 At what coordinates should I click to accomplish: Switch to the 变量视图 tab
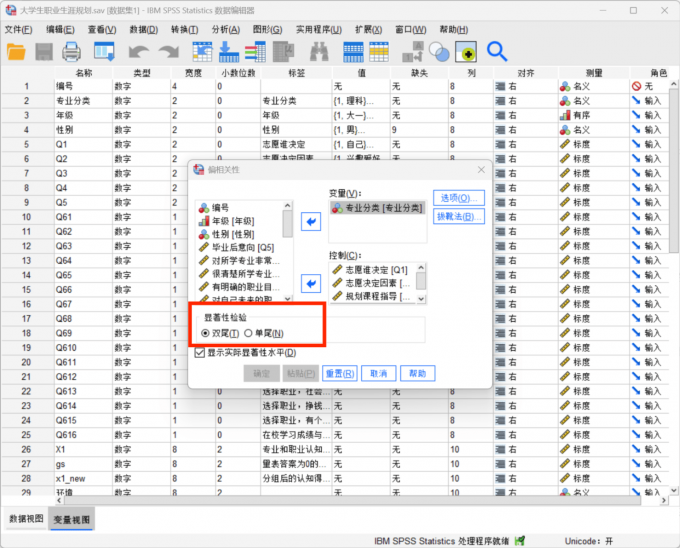72,519
